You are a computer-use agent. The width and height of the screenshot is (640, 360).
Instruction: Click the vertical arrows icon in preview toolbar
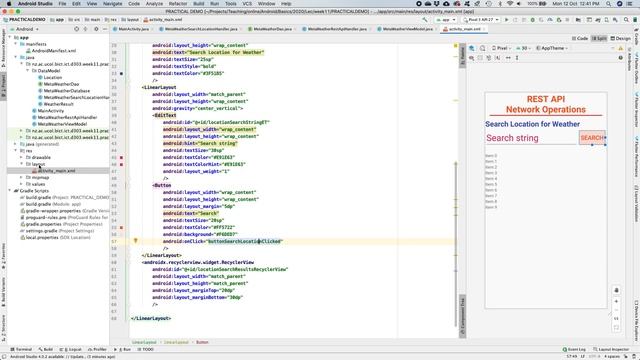(x=517, y=58)
